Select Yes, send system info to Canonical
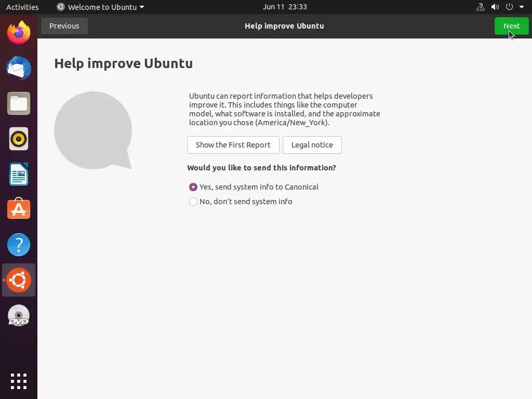The width and height of the screenshot is (532, 399). click(254, 187)
